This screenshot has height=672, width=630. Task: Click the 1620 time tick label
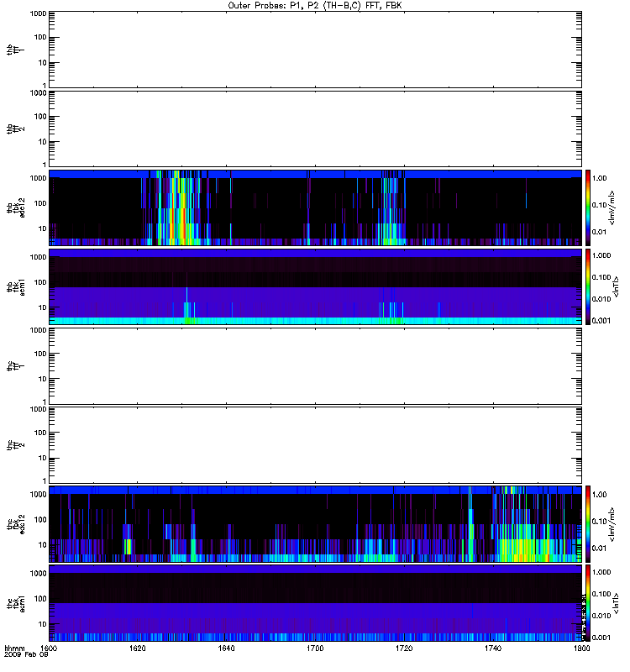point(138,648)
